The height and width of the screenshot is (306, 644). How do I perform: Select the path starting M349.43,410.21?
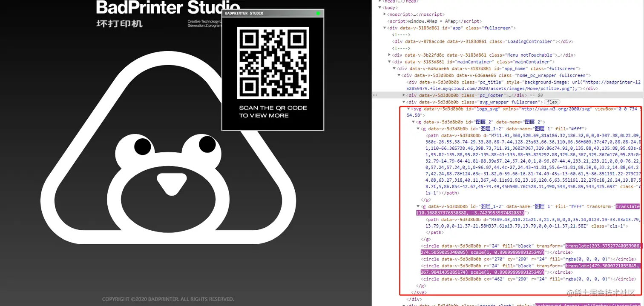click(x=532, y=226)
